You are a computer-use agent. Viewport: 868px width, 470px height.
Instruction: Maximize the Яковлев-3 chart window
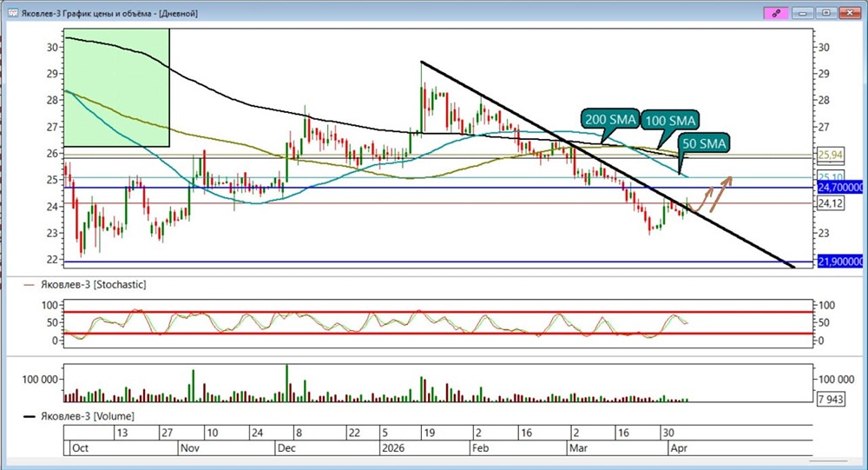tap(826, 13)
